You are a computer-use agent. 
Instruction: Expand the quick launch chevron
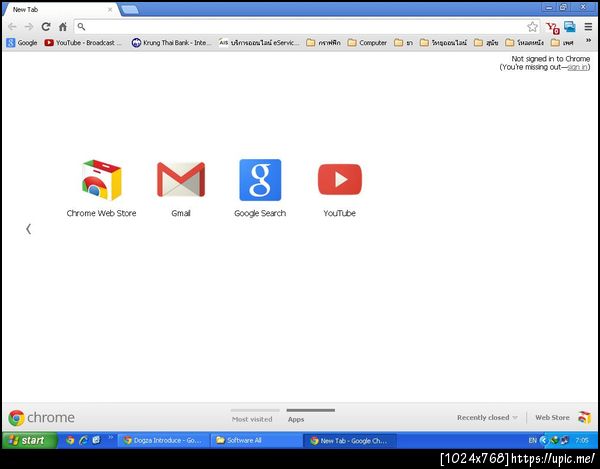click(111, 437)
